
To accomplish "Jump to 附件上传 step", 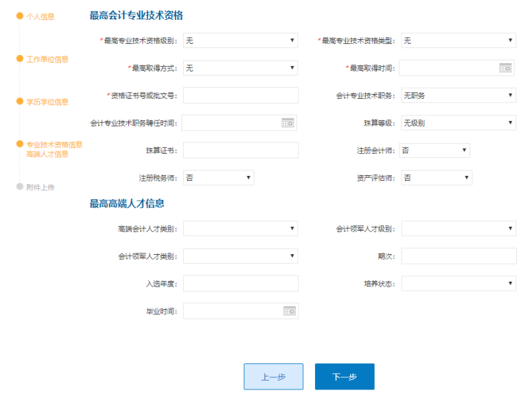I will coord(40,187).
